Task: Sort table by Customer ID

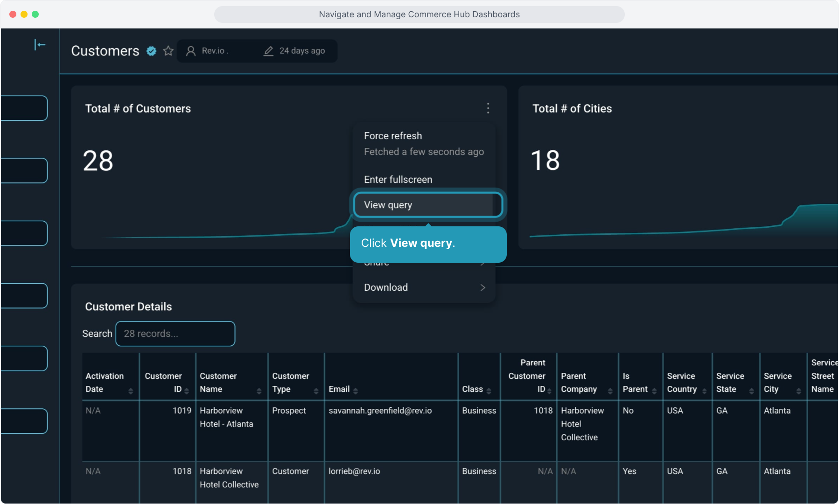Action: 187,391
